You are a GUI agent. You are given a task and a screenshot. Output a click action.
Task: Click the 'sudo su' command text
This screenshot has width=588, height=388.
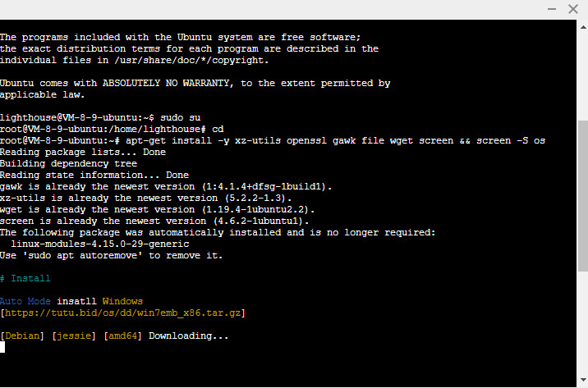click(x=181, y=117)
